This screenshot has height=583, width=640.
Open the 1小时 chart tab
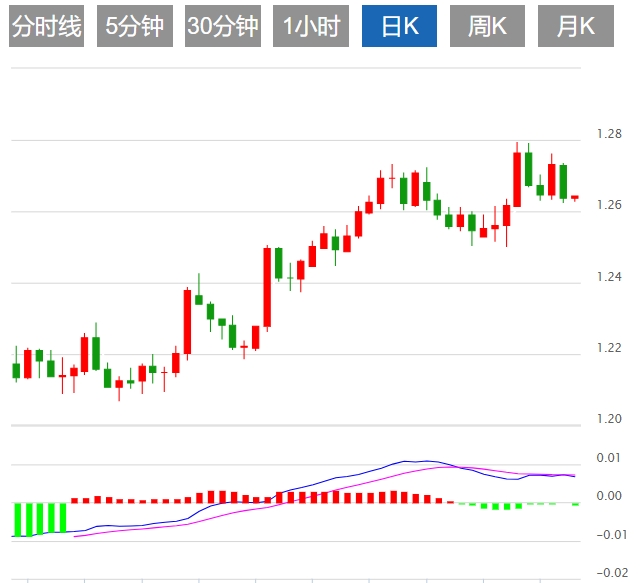click(x=311, y=26)
